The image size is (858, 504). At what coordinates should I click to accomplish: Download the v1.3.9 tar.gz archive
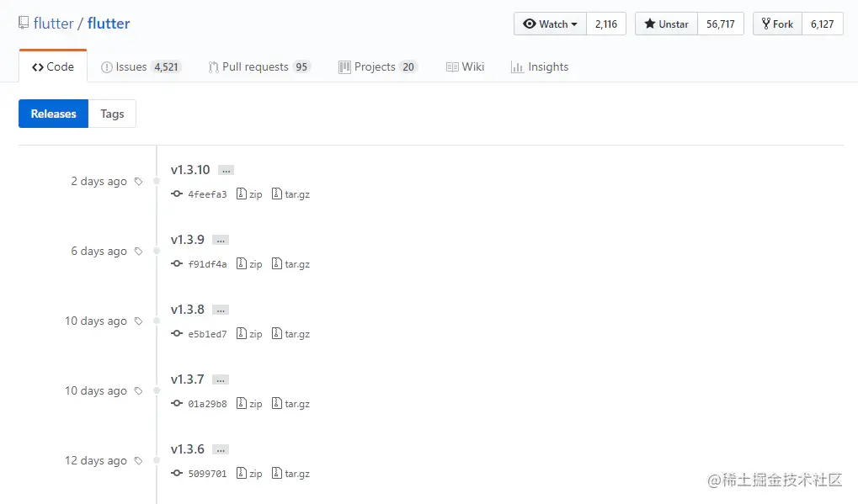(291, 264)
